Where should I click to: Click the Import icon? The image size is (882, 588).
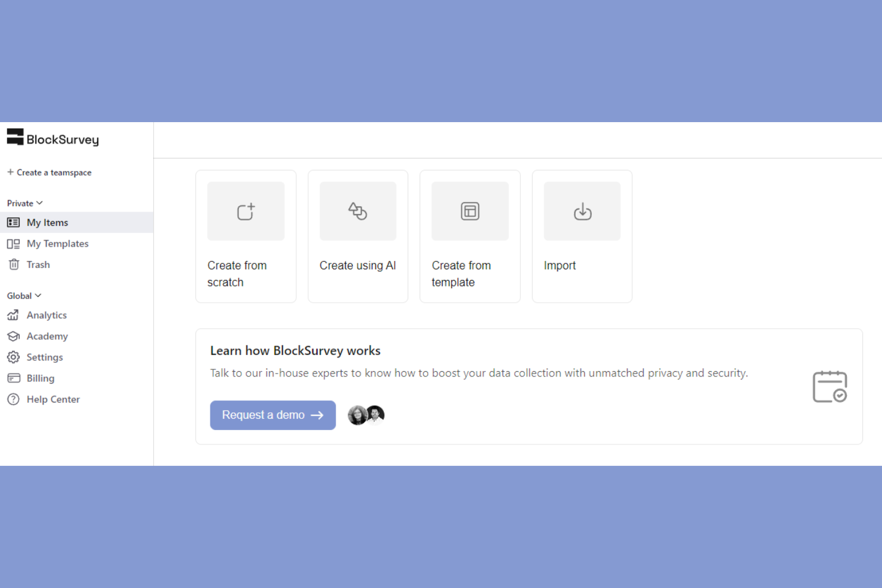[582, 210]
